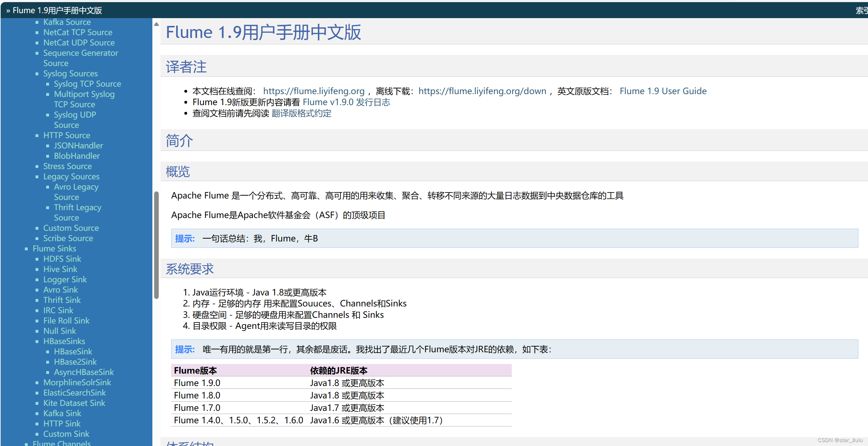Image resolution: width=868 pixels, height=446 pixels.
Task: Open the AsyncHBaseSink link
Action: coord(83,372)
